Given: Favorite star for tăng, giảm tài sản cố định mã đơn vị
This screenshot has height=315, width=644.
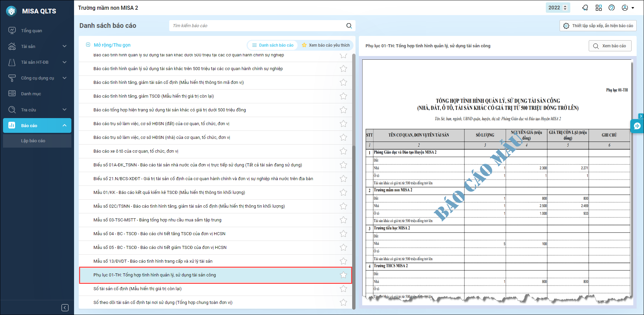Looking at the screenshot, I should tap(343, 83).
